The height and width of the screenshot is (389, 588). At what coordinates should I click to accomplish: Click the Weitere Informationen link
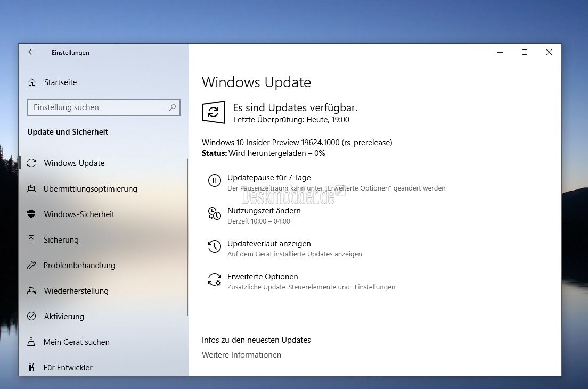(x=241, y=355)
